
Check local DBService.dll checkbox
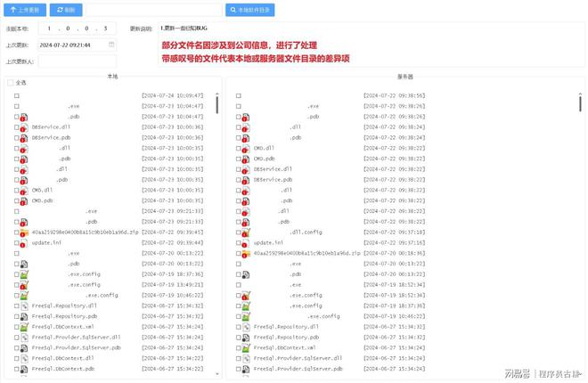[17, 127]
